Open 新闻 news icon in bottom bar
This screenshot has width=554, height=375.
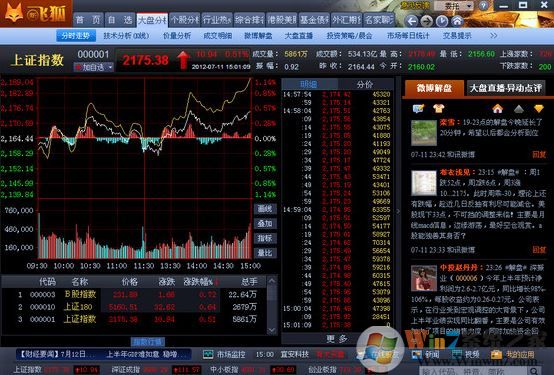417,354
